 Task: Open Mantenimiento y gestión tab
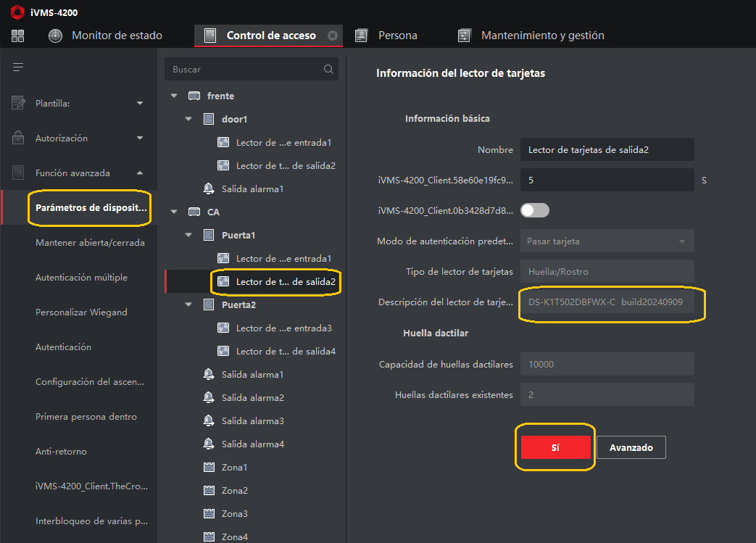click(542, 36)
